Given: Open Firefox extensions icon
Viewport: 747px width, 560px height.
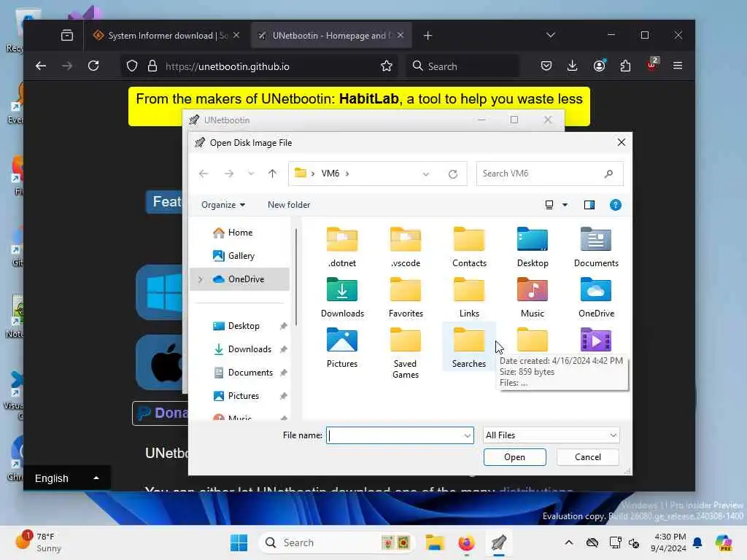Looking at the screenshot, I should coord(625,66).
